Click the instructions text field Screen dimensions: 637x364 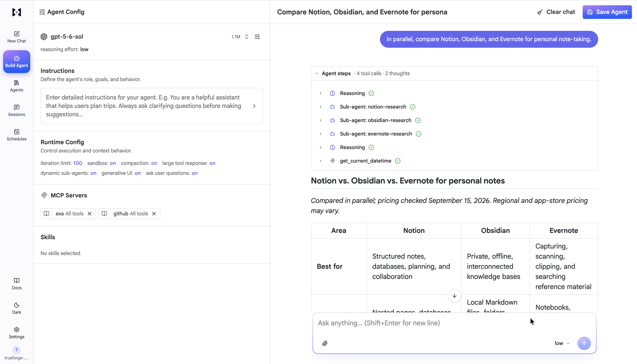click(x=152, y=106)
